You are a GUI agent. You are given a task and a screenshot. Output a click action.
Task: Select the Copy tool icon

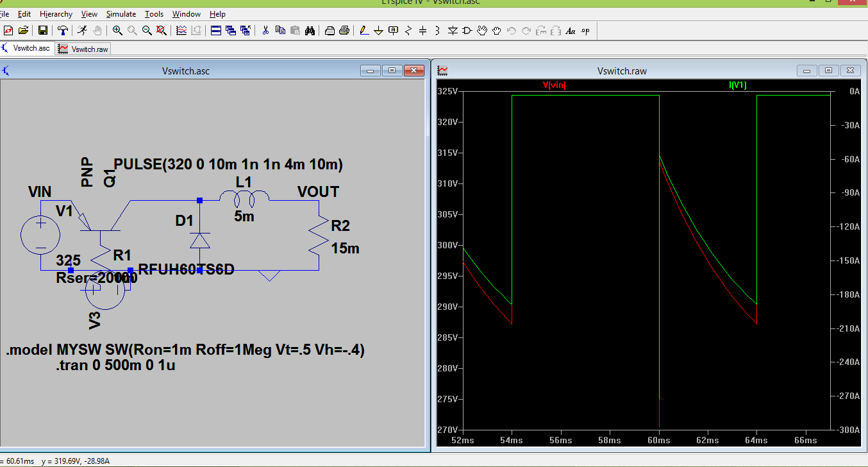tap(280, 30)
